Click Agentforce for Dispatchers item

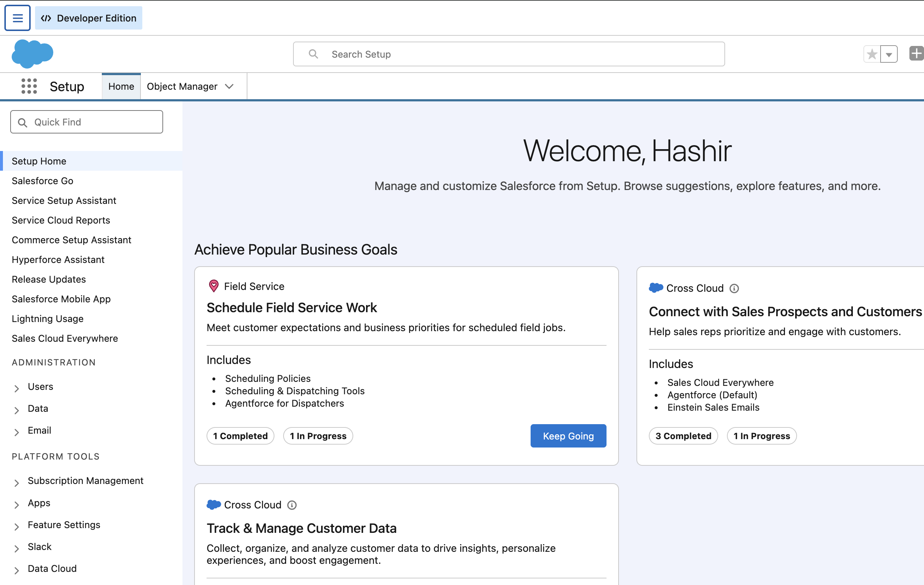click(x=284, y=403)
